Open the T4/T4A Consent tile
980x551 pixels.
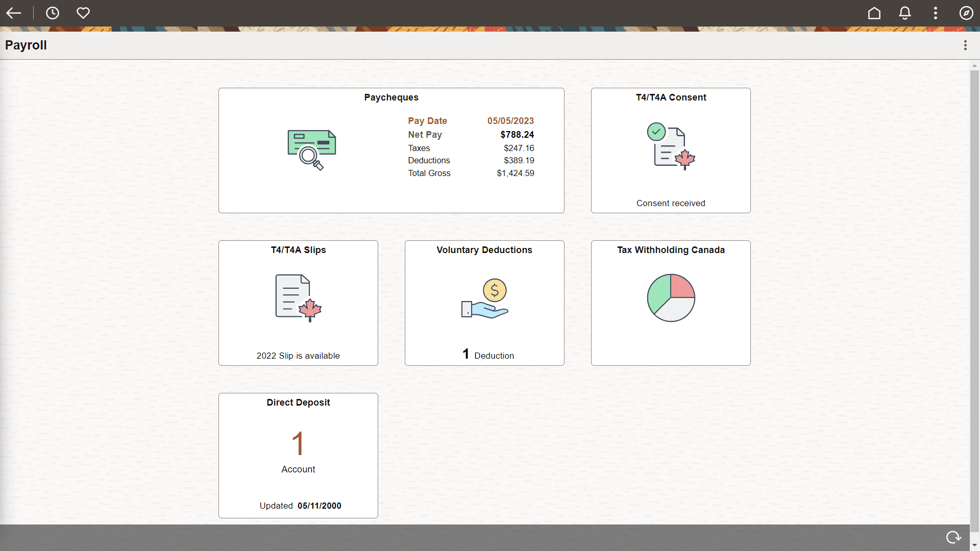(670, 150)
